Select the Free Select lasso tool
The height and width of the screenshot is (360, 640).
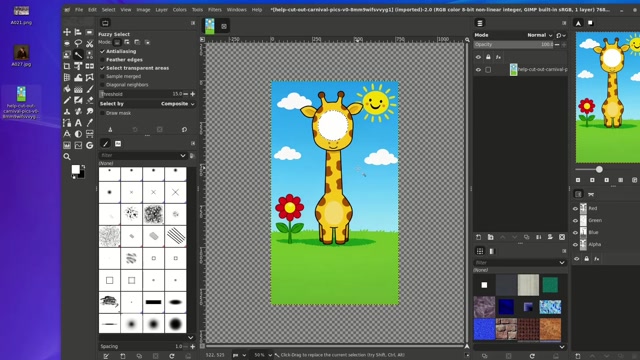[78, 43]
